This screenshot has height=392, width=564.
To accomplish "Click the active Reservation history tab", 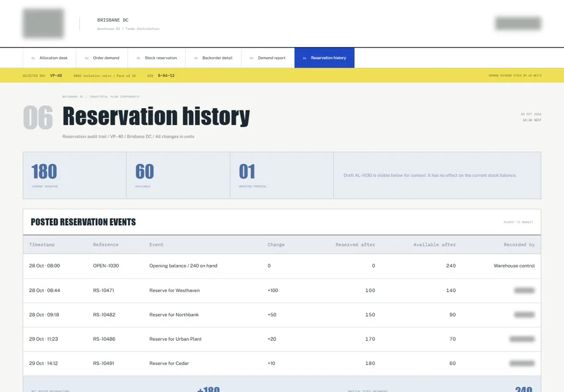I will 324,58.
